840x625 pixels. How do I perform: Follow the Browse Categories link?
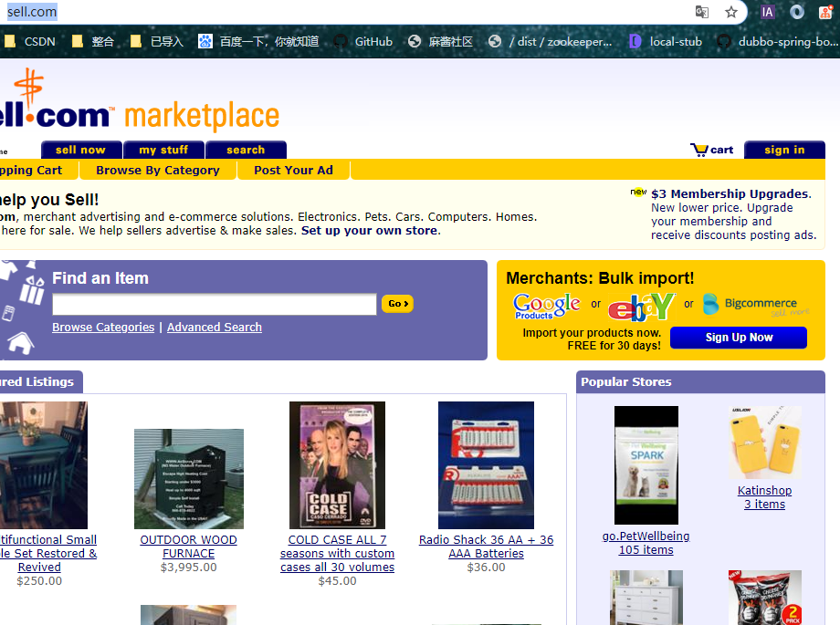(103, 328)
